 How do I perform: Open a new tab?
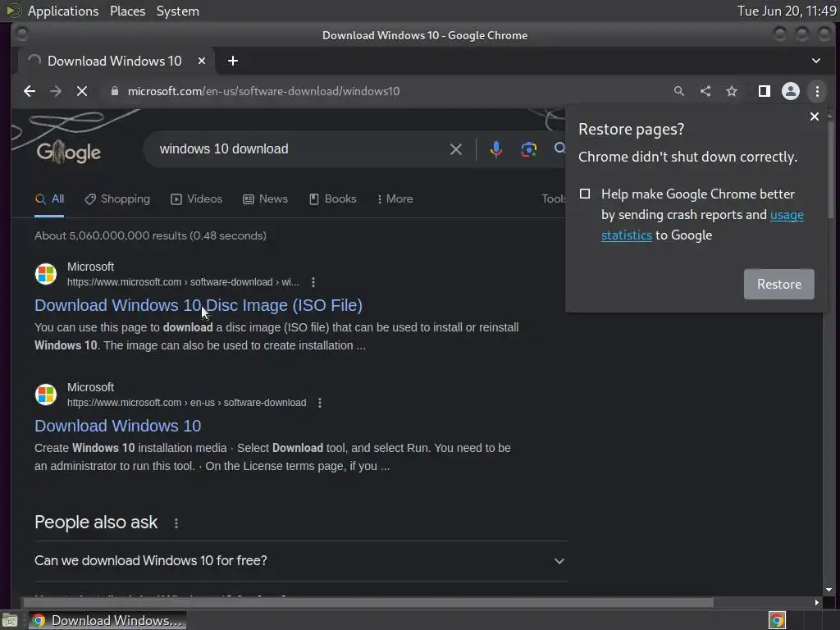tap(232, 61)
